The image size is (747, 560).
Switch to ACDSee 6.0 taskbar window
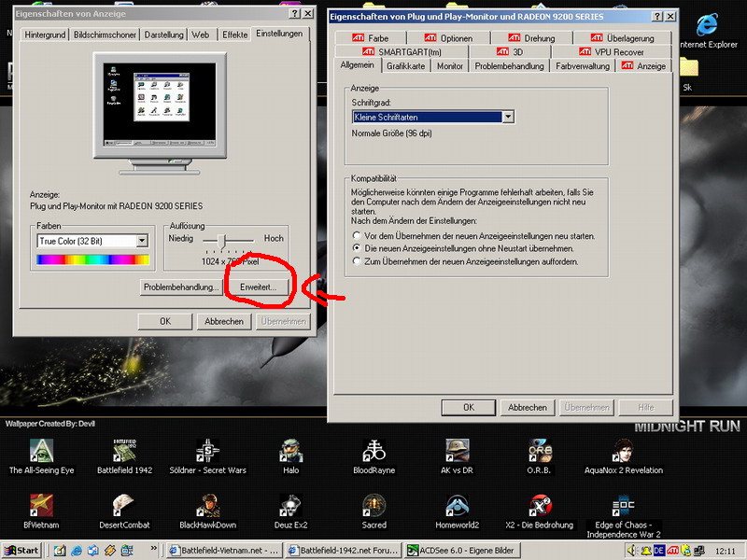[462, 551]
